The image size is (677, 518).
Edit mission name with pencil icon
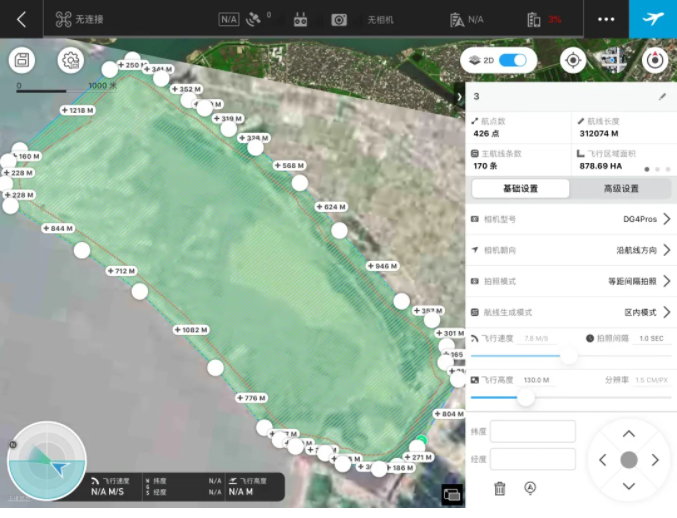coord(661,97)
